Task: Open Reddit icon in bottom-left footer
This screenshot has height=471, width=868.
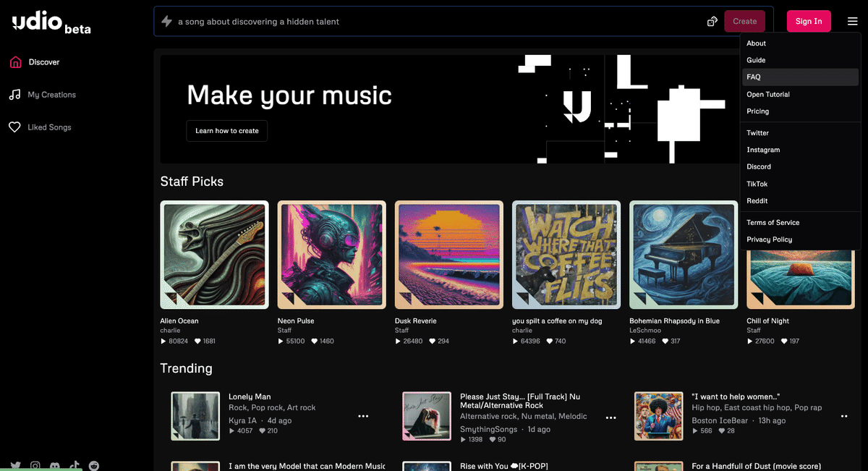Action: 94,466
